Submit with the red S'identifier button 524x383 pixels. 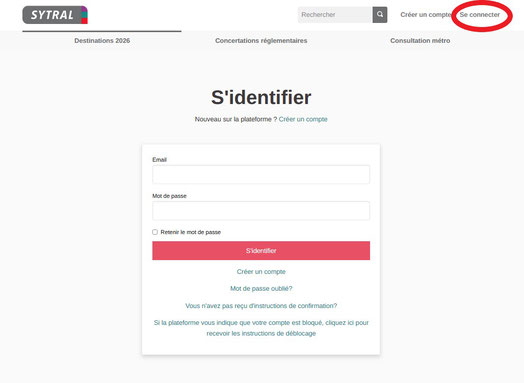tap(261, 251)
